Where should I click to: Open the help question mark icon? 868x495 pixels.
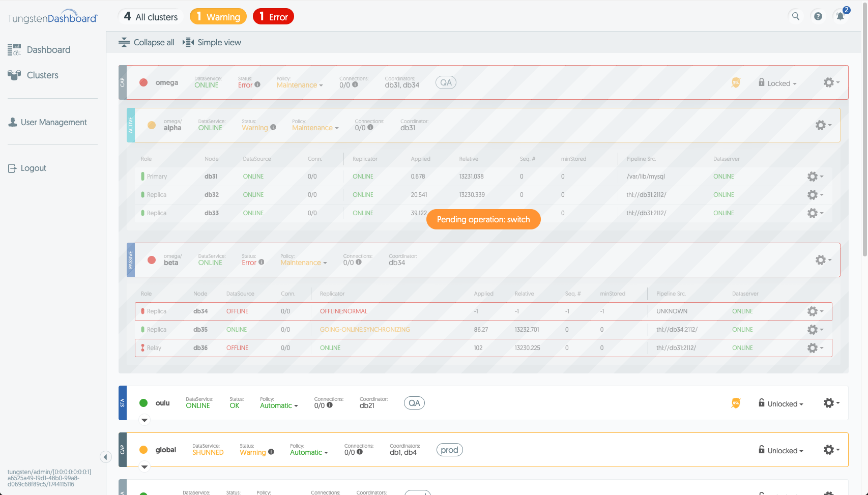pos(818,16)
